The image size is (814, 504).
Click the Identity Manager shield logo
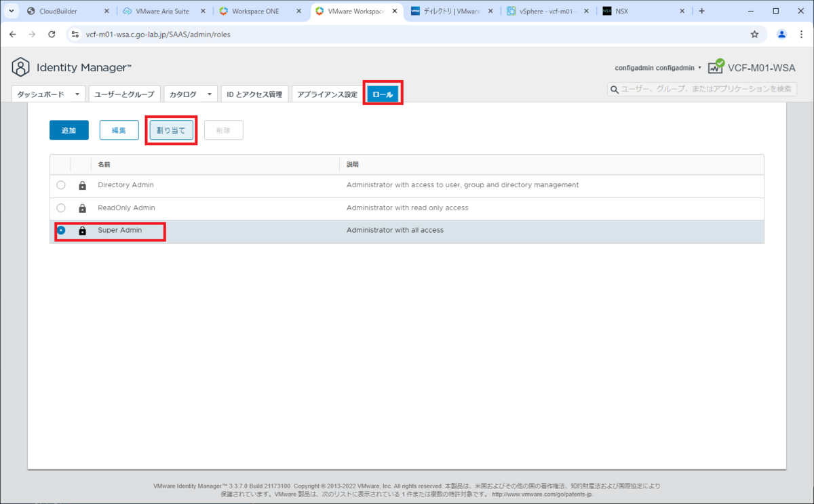coord(21,67)
